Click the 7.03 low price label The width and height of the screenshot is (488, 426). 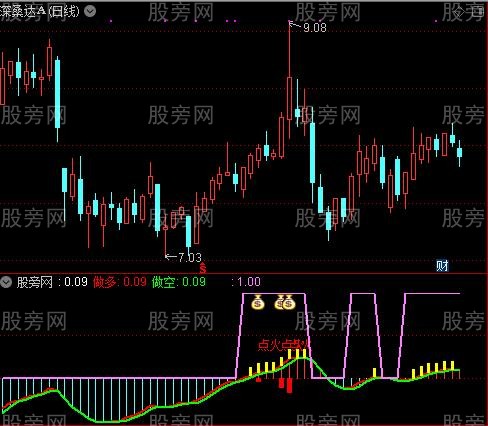(x=190, y=257)
